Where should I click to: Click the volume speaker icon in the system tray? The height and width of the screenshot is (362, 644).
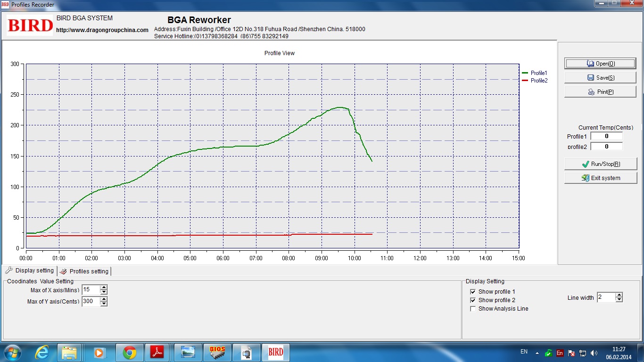tap(594, 353)
